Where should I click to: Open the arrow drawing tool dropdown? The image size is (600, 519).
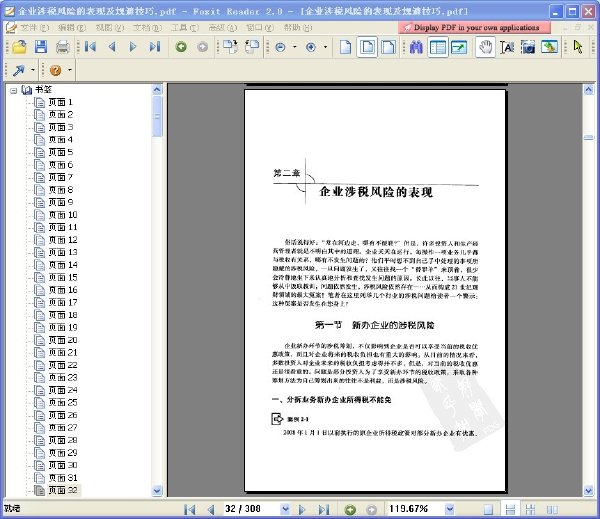pos(33,70)
